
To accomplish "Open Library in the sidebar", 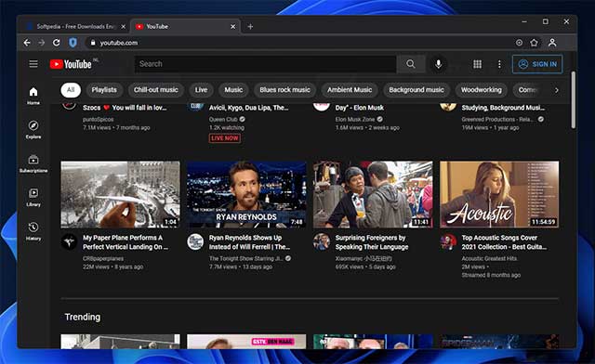I will point(33,197).
